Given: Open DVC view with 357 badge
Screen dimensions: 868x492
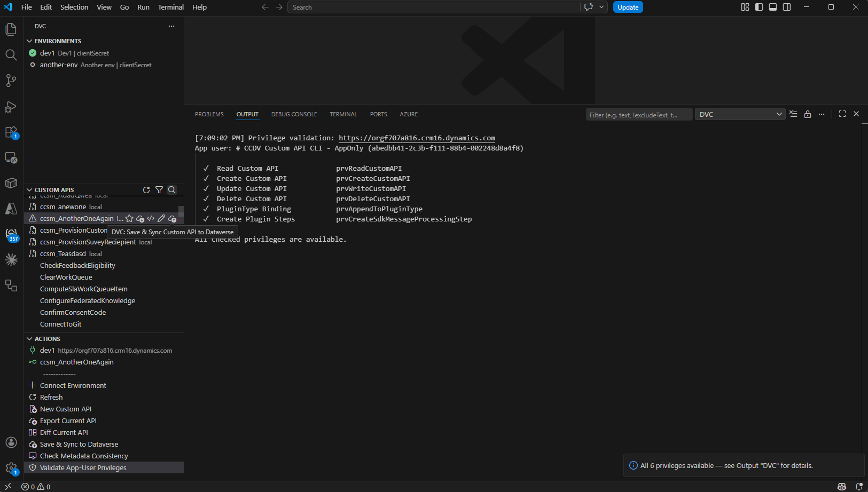Looking at the screenshot, I should 11,235.
